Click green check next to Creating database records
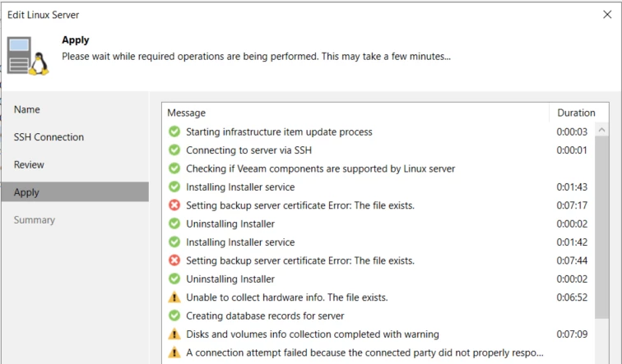The height and width of the screenshot is (364, 622). (x=174, y=316)
